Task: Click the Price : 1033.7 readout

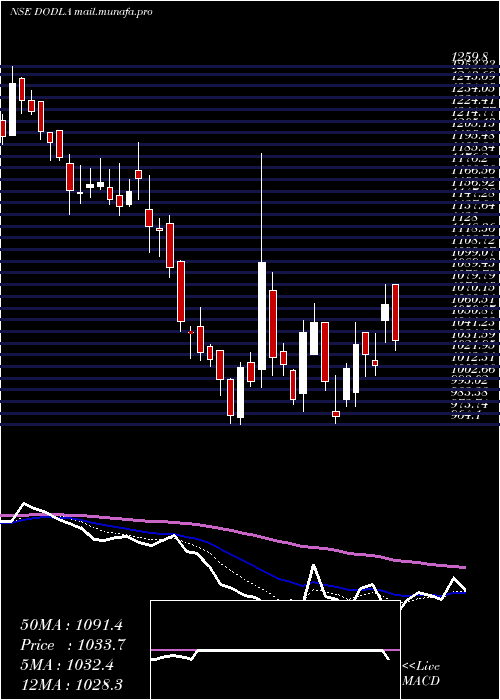Action: coord(73,645)
